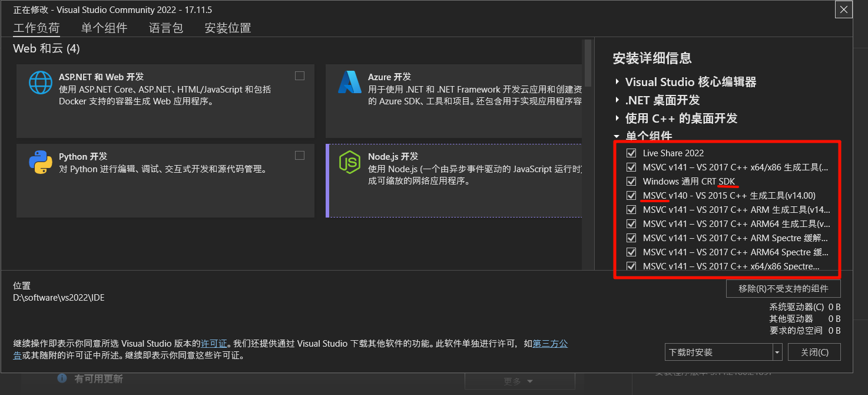This screenshot has height=395, width=868.
Task: Expand Visual Studio 核心编辑器 details
Action: 617,82
